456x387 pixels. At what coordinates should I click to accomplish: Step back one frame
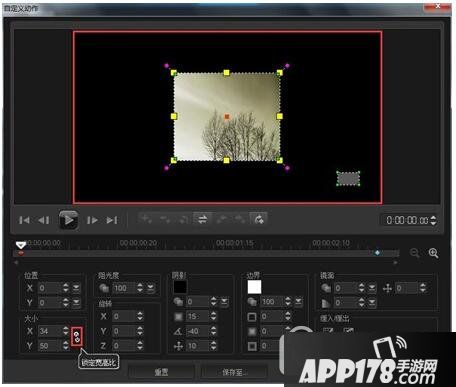tap(44, 220)
